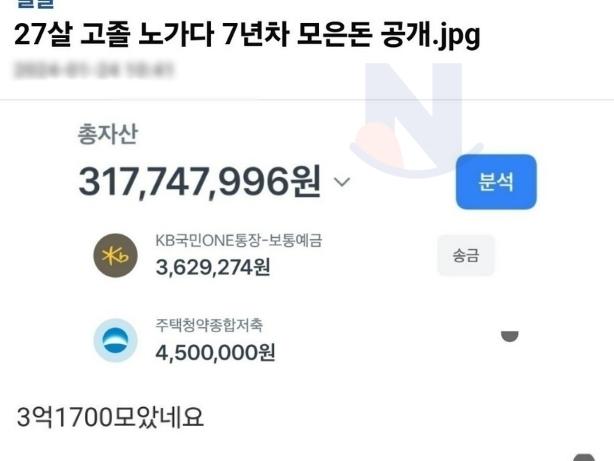Open the 분석 blue button
The width and height of the screenshot is (614, 461).
pyautogui.click(x=496, y=182)
